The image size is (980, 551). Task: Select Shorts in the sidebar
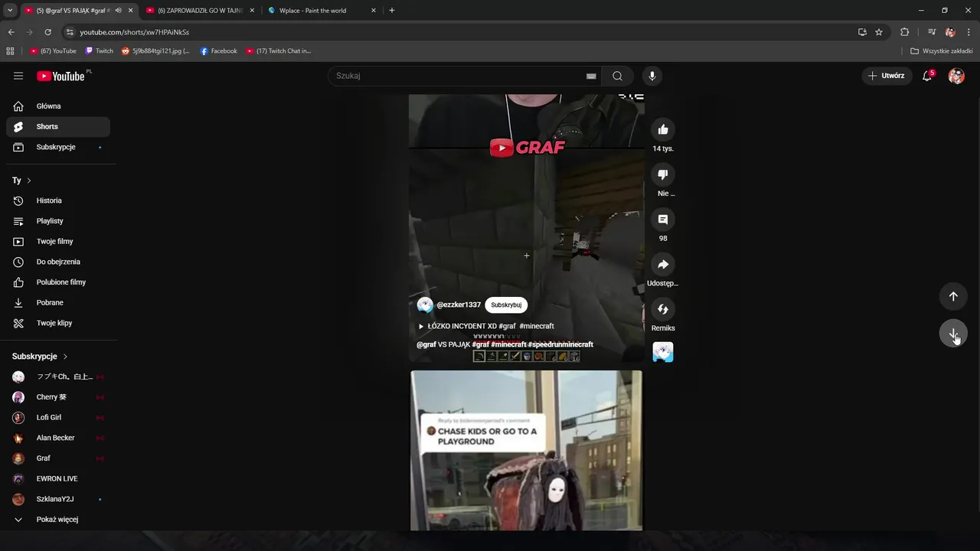58,126
